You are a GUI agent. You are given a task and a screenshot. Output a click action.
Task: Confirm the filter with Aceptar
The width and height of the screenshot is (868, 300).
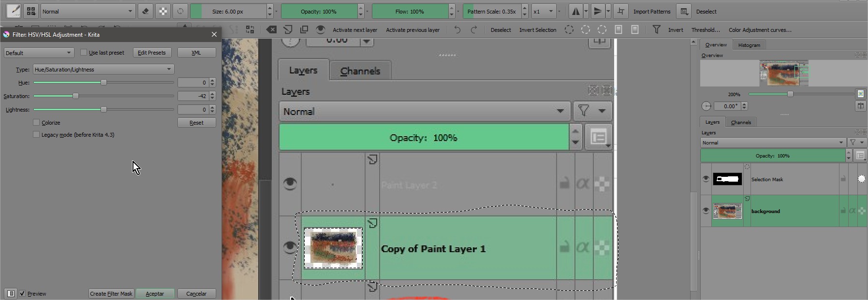[x=155, y=294]
